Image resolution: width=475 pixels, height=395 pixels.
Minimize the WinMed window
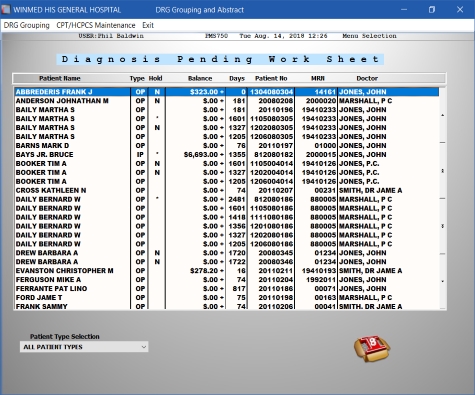pyautogui.click(x=404, y=9)
